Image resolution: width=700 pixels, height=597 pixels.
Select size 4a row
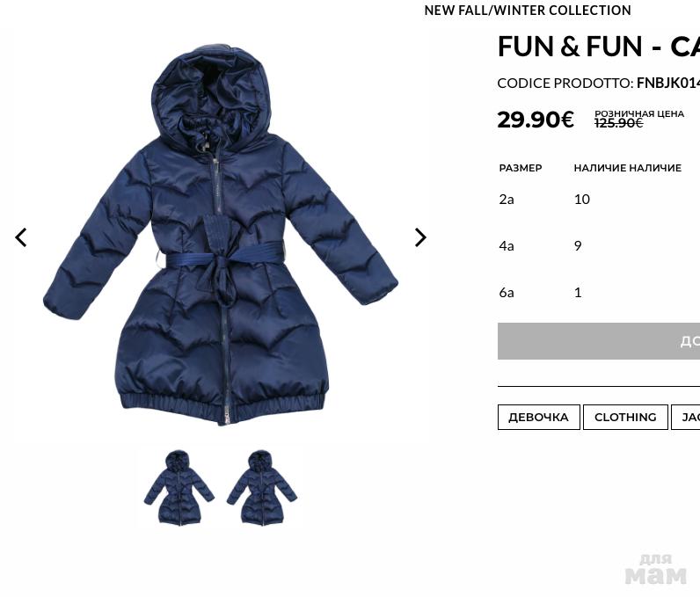599,246
